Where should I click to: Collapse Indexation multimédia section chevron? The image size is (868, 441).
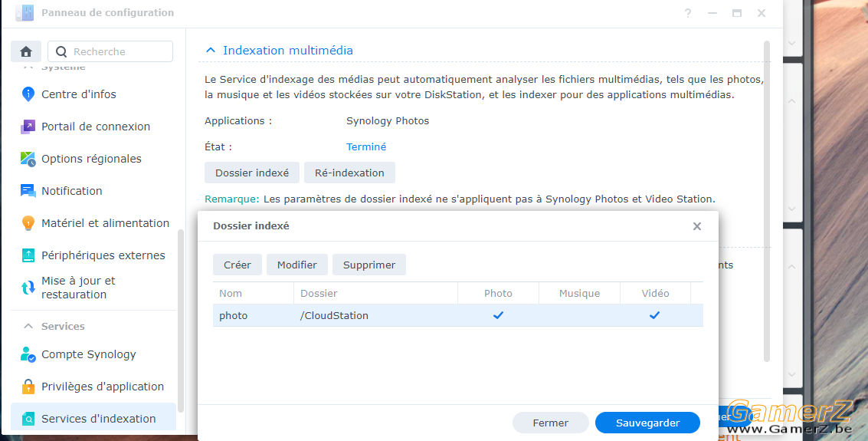click(x=211, y=51)
